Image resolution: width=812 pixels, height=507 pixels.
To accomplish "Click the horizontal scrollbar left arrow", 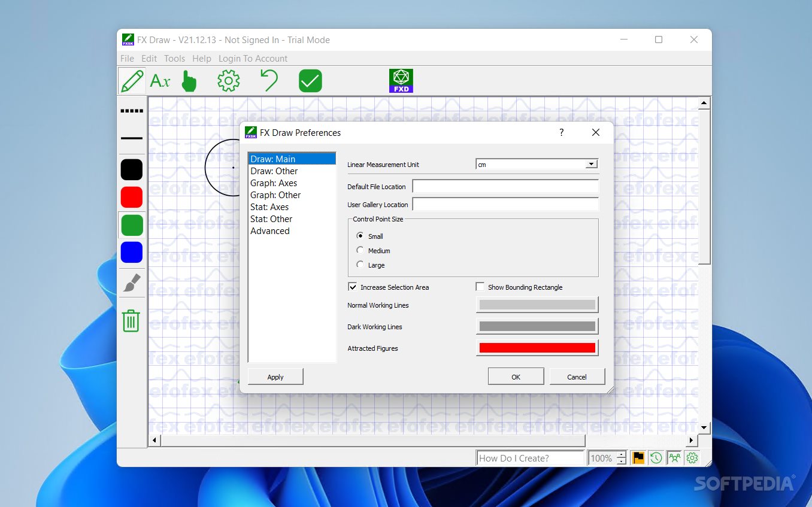I will pyautogui.click(x=154, y=440).
